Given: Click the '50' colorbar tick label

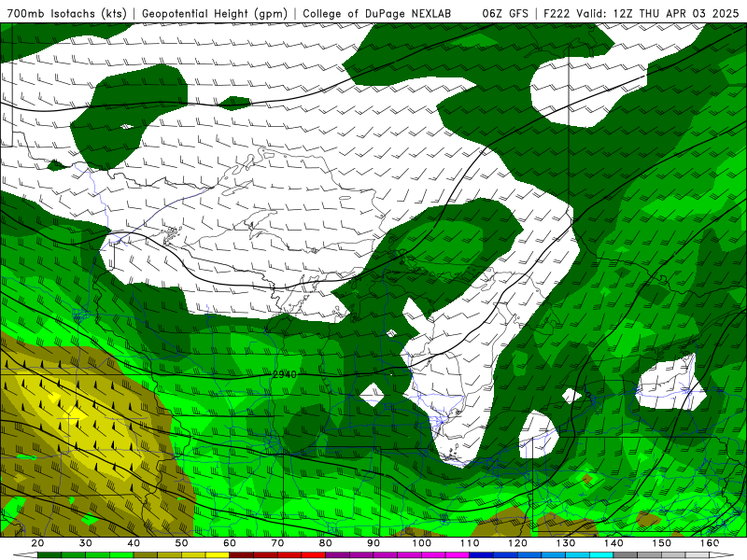Looking at the screenshot, I should click(181, 543).
